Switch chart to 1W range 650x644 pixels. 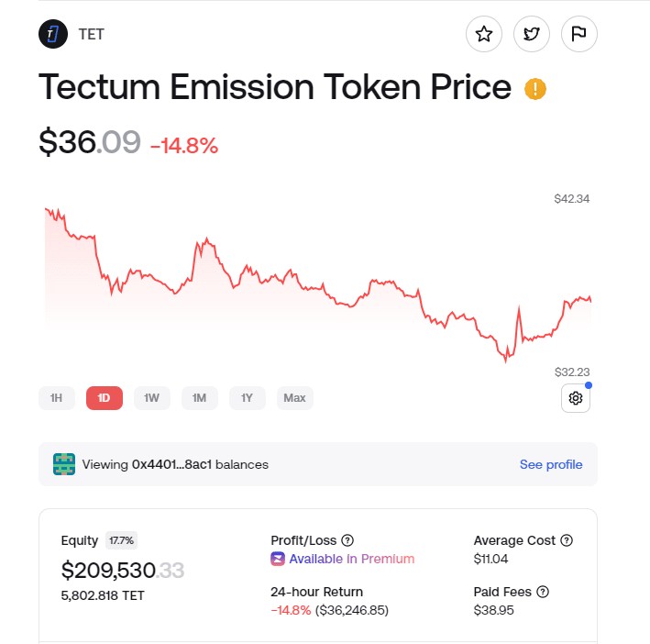point(152,398)
